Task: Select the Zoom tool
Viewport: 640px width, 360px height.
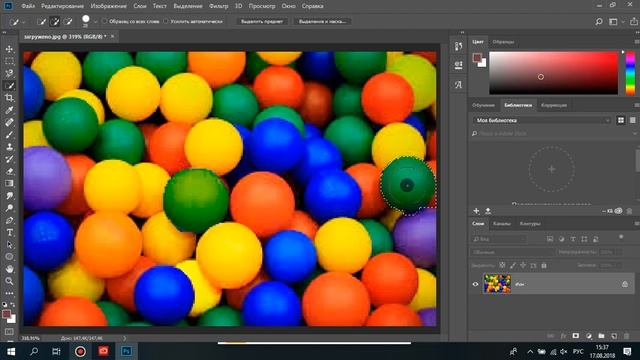Action: [9, 281]
